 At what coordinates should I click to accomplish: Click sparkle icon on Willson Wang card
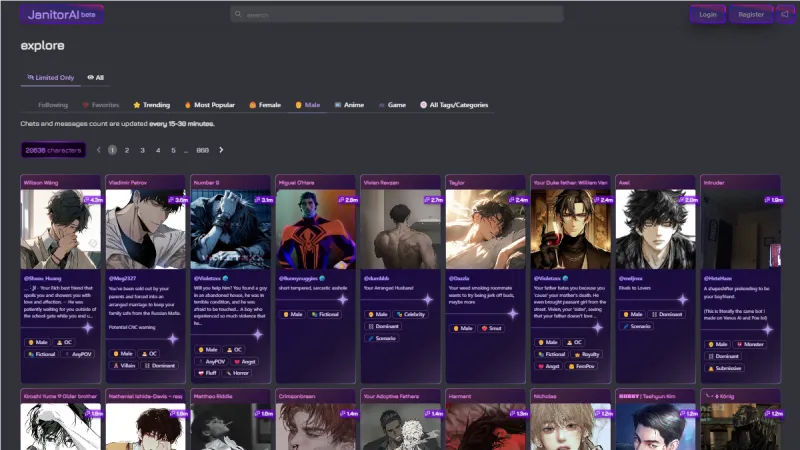point(88,328)
